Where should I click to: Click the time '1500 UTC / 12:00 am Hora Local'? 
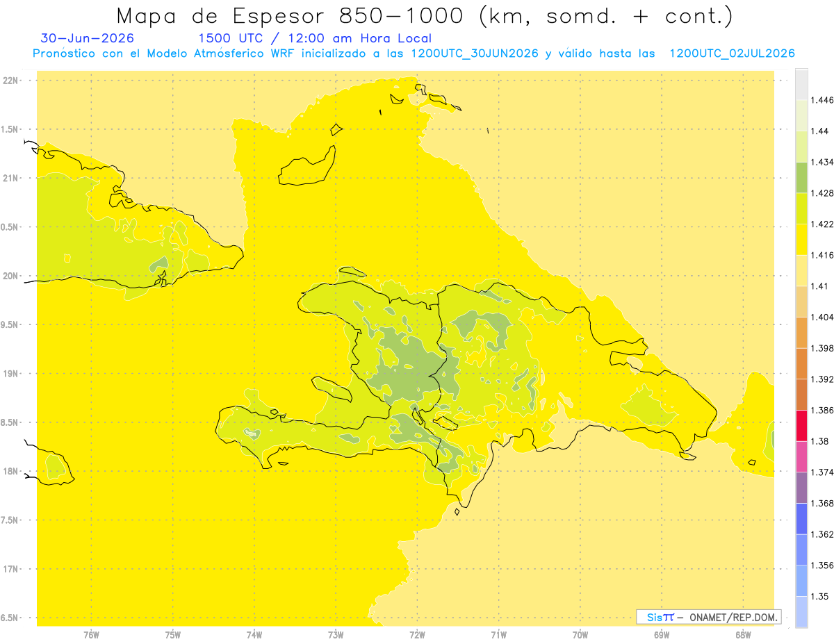tap(315, 38)
